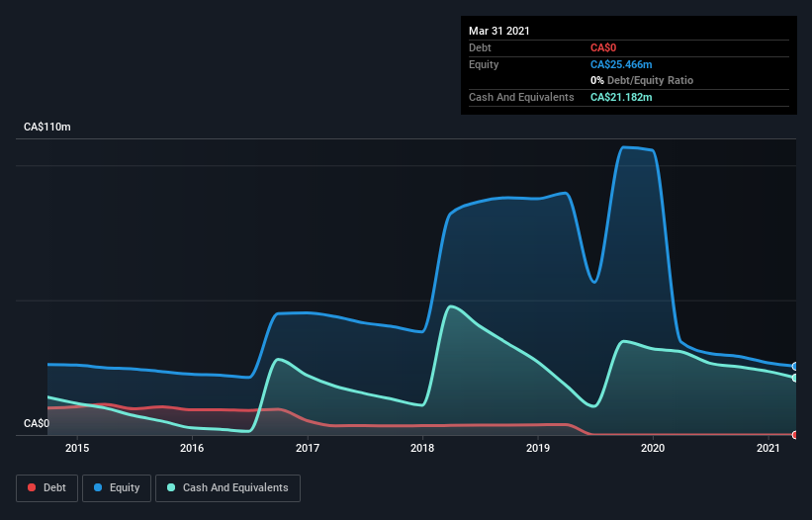
Task: Click Cash And Equivalents label in tooltip
Action: pos(521,97)
